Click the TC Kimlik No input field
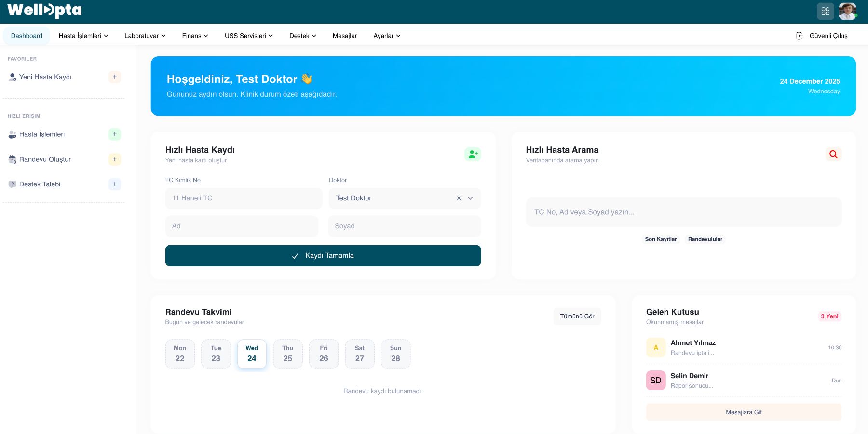 pos(244,198)
